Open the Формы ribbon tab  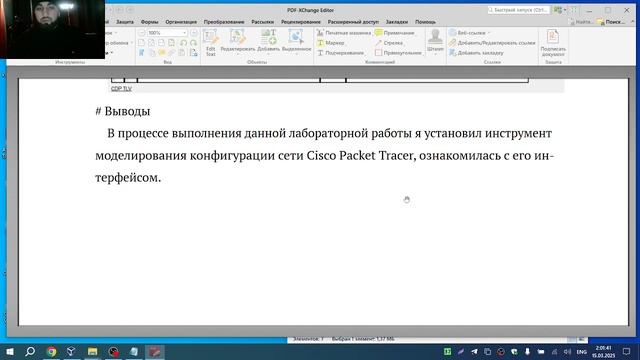[x=149, y=22]
